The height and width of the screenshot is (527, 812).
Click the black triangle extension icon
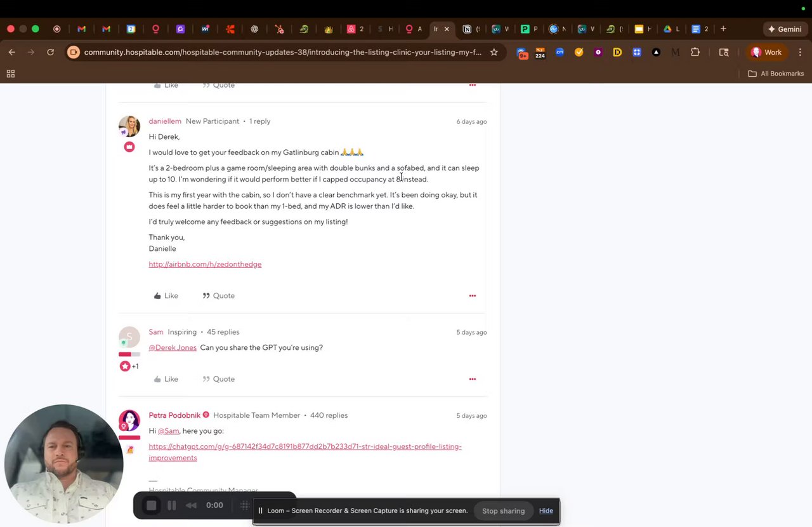pos(656,52)
